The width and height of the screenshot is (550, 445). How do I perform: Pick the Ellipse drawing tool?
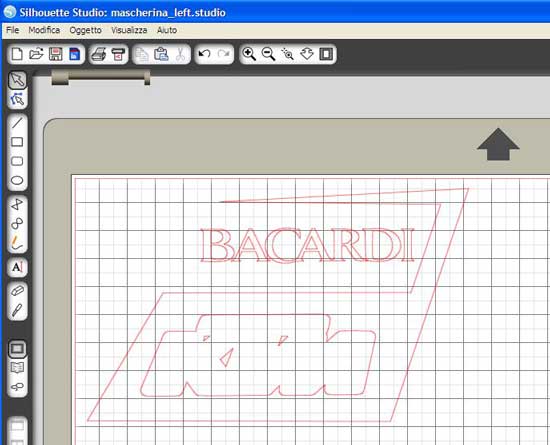17,181
